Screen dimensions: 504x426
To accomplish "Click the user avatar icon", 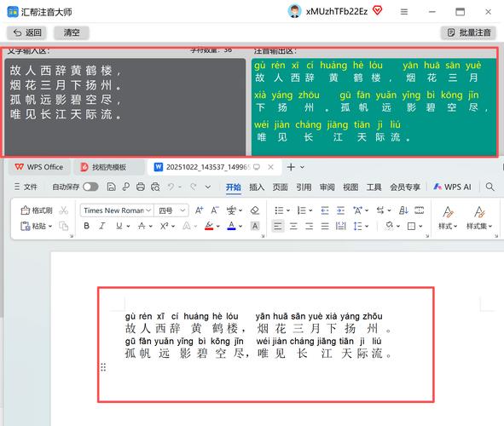I will (x=294, y=11).
